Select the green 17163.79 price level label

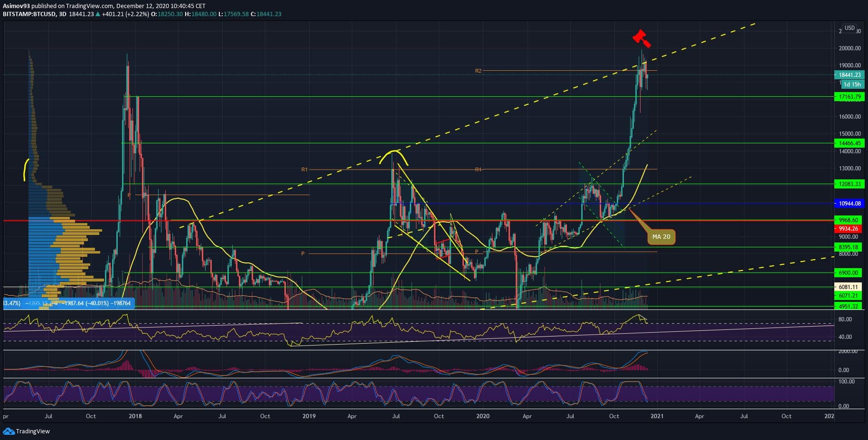pyautogui.click(x=849, y=97)
